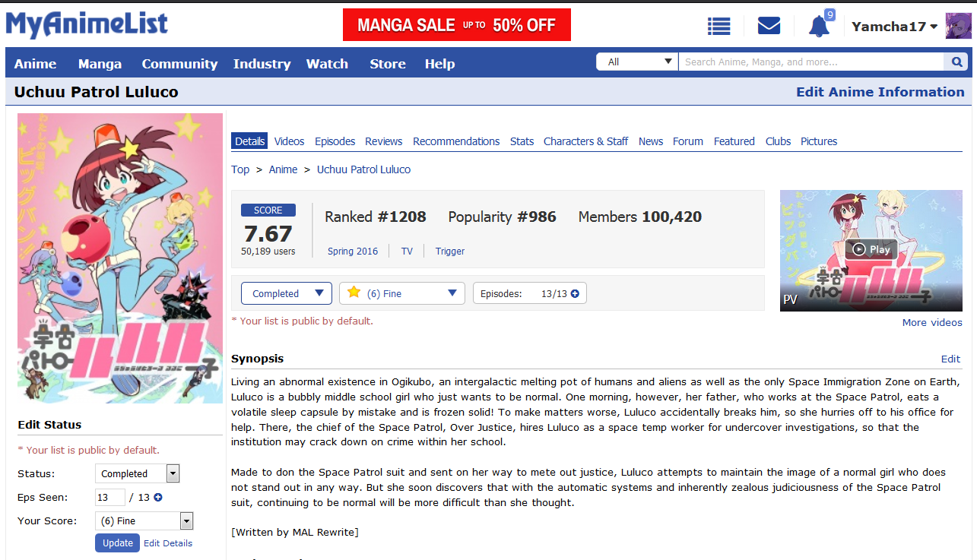977x560 pixels.
Task: Open the Industry navigation menu
Action: point(262,64)
